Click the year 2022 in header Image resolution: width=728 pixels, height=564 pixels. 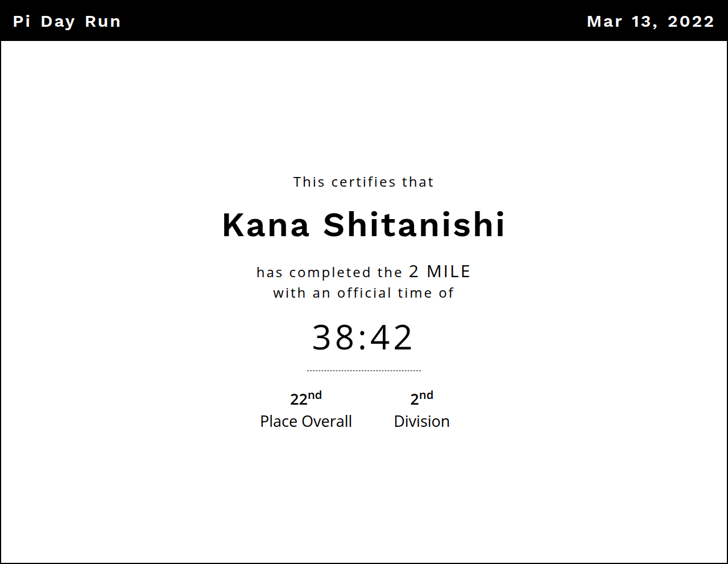point(690,22)
